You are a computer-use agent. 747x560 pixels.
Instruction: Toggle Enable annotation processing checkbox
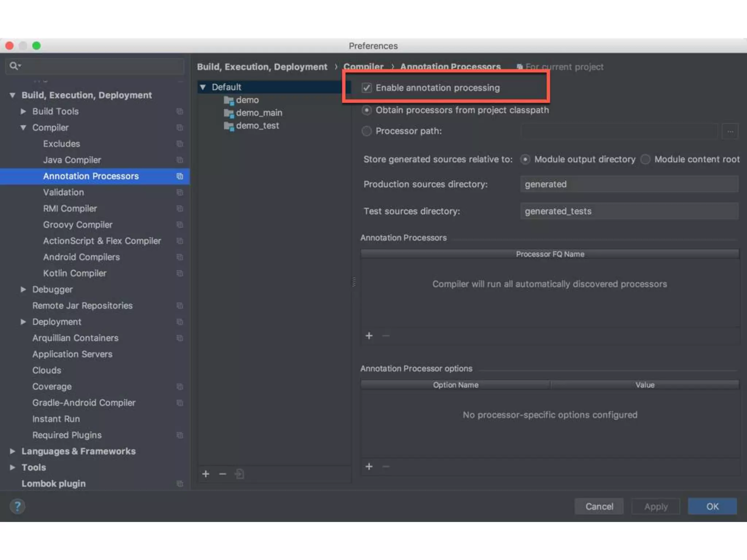(367, 88)
